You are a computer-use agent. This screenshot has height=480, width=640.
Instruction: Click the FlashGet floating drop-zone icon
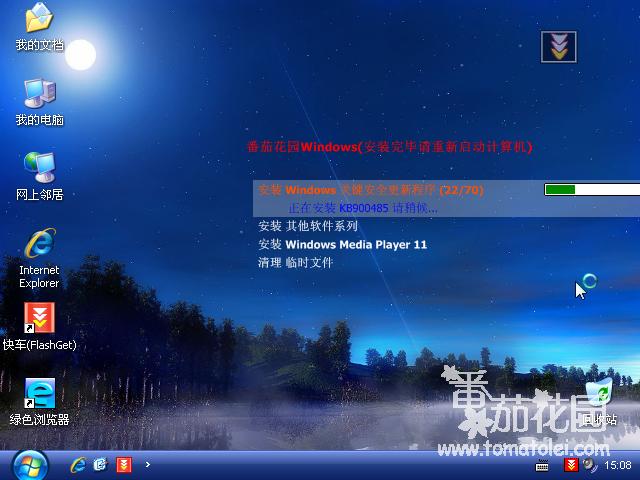pos(558,47)
